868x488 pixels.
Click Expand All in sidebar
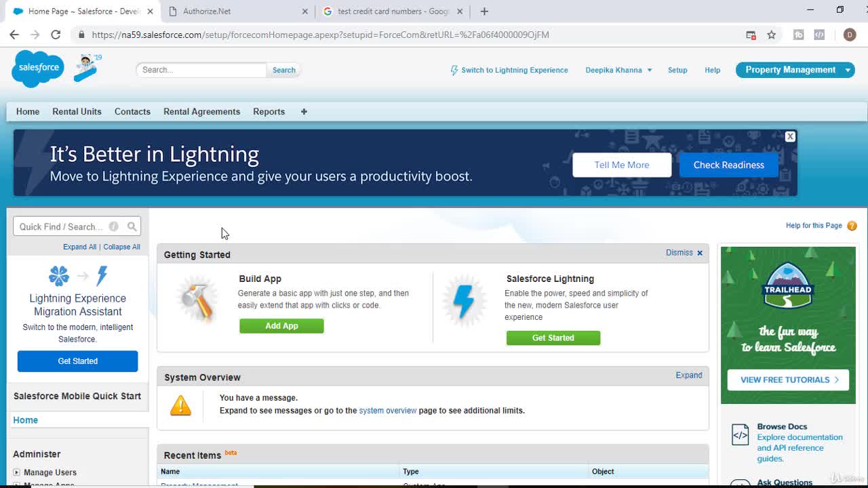[x=79, y=247]
